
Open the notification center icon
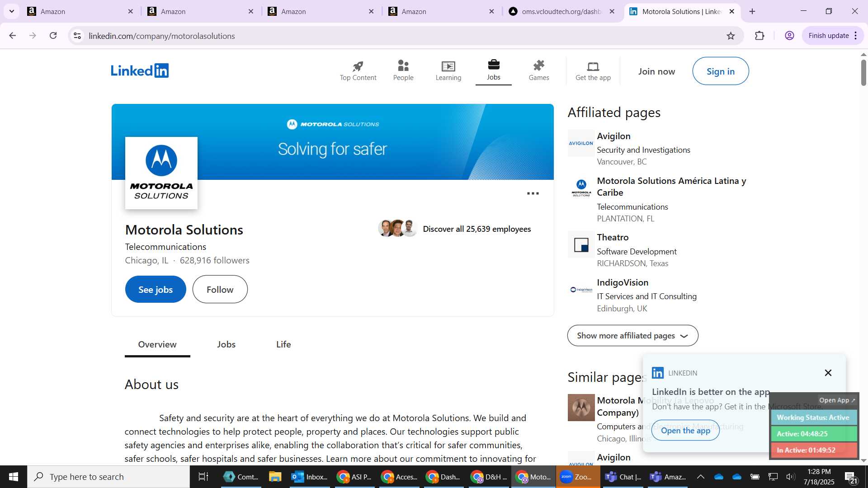pos(851,477)
